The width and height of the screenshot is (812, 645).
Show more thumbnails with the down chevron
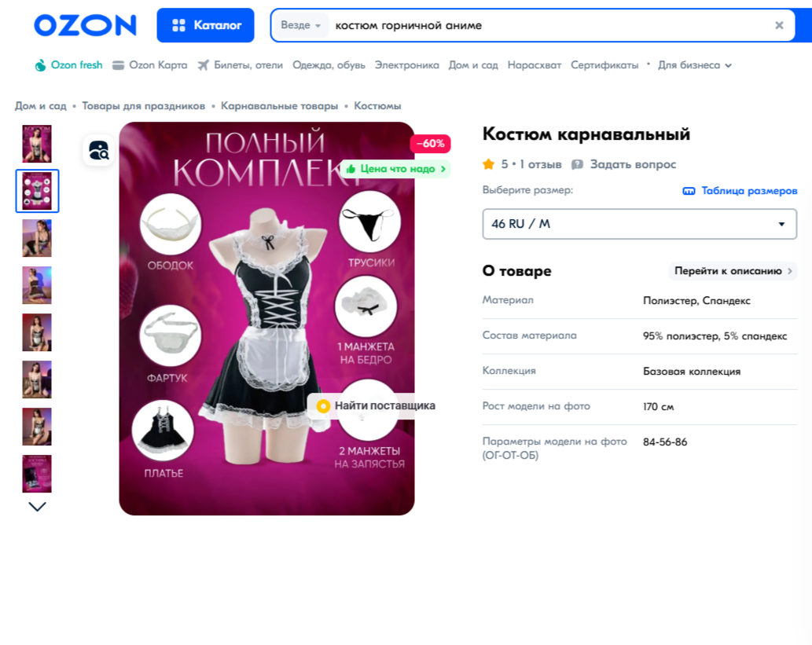[x=37, y=506]
